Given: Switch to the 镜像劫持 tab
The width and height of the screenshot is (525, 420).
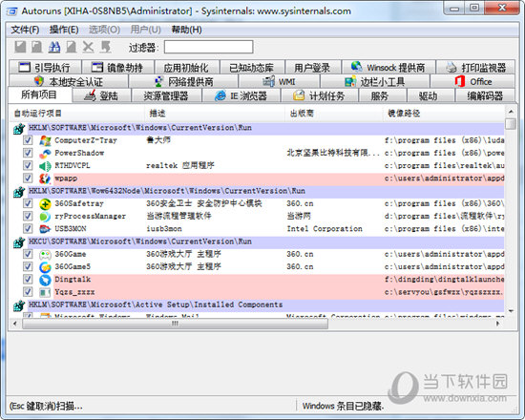Looking at the screenshot, I should click(x=117, y=68).
